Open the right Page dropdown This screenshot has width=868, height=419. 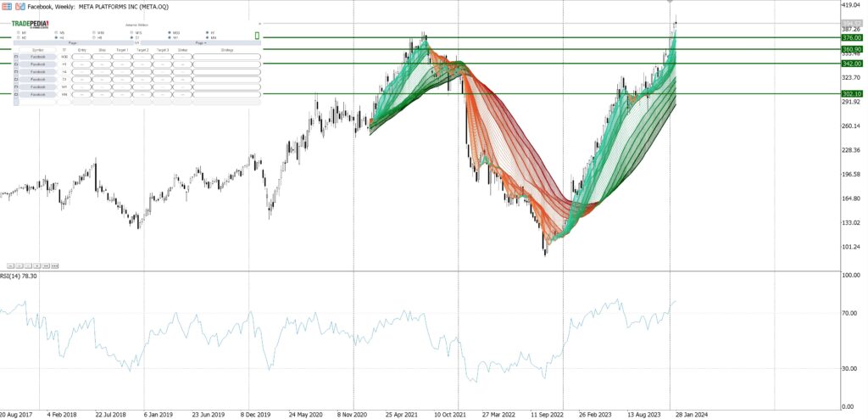pyautogui.click(x=200, y=43)
